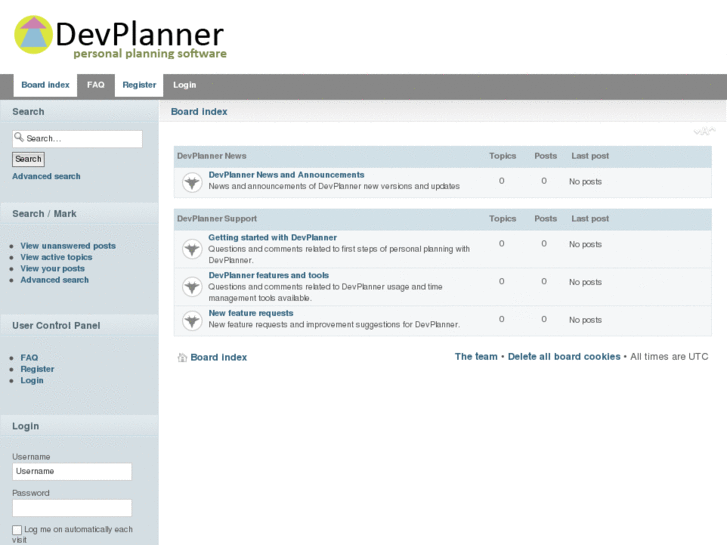Screen dimensions: 727x545
Task: Click DevPlanner Support category header
Action: point(217,219)
